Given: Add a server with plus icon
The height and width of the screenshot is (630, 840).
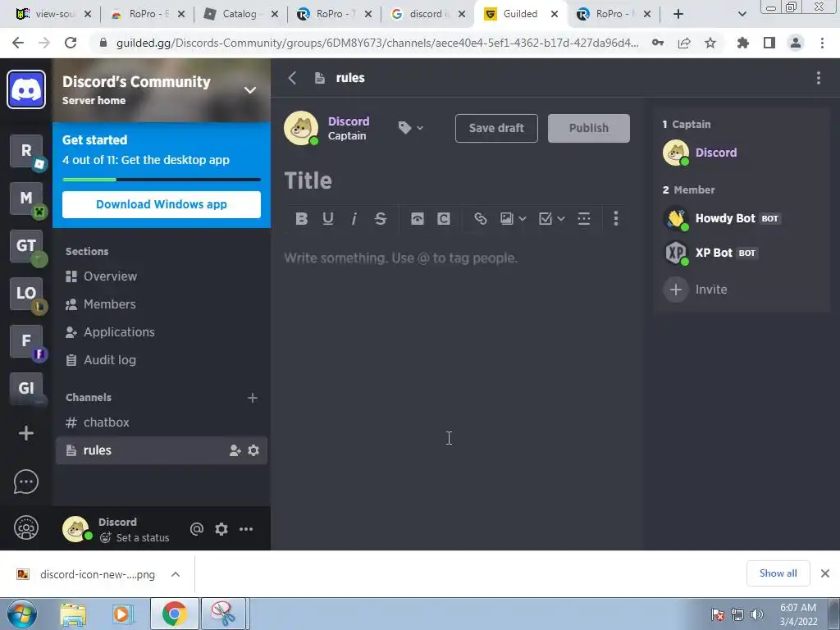Looking at the screenshot, I should click(x=26, y=433).
